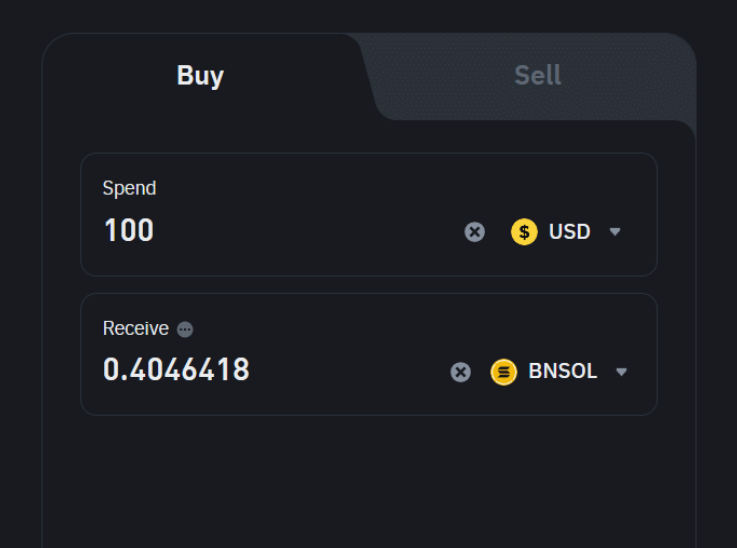Click the blank panel area below Receive box
Screen dimensions: 737x548
pos(368,480)
